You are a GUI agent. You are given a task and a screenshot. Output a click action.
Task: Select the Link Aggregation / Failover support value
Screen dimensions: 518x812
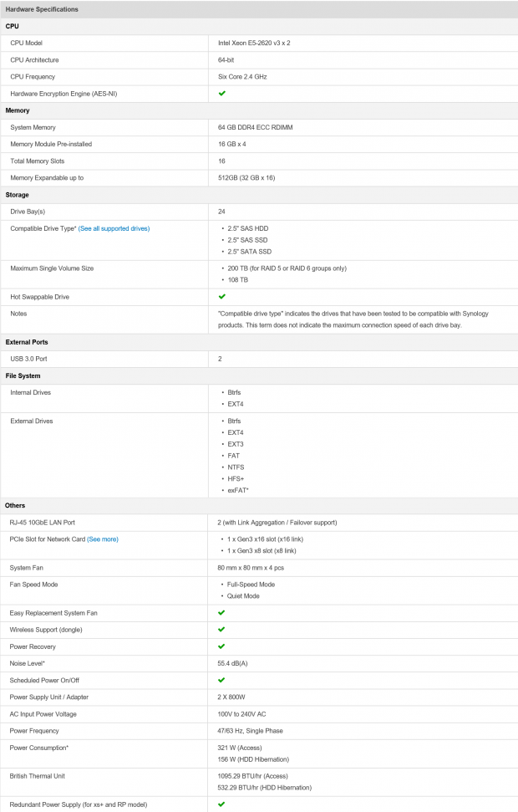(x=277, y=523)
